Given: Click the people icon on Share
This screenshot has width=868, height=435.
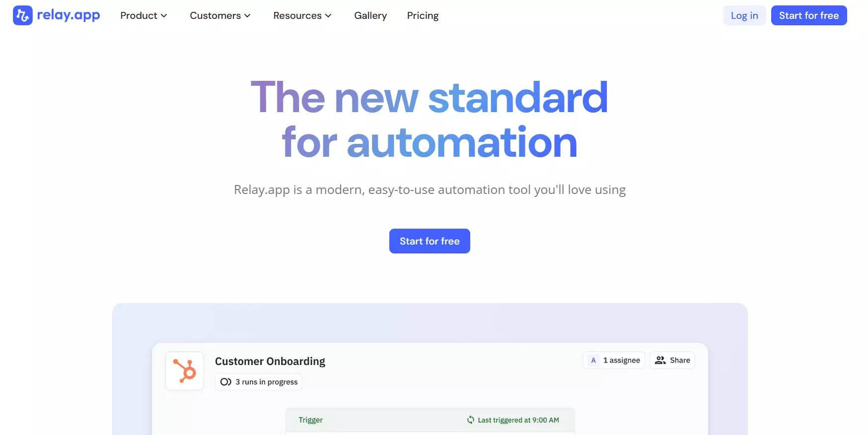Looking at the screenshot, I should tap(660, 361).
